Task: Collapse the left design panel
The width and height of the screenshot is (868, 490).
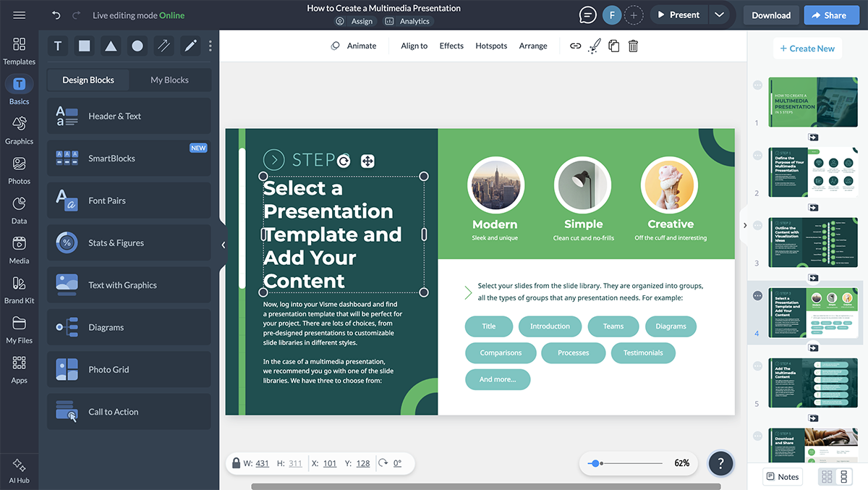Action: pos(224,245)
